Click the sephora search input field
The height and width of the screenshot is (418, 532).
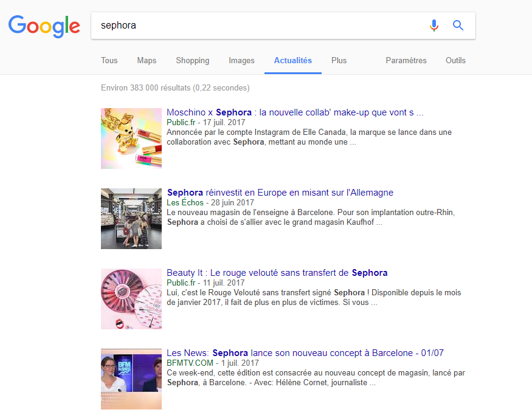(255, 26)
